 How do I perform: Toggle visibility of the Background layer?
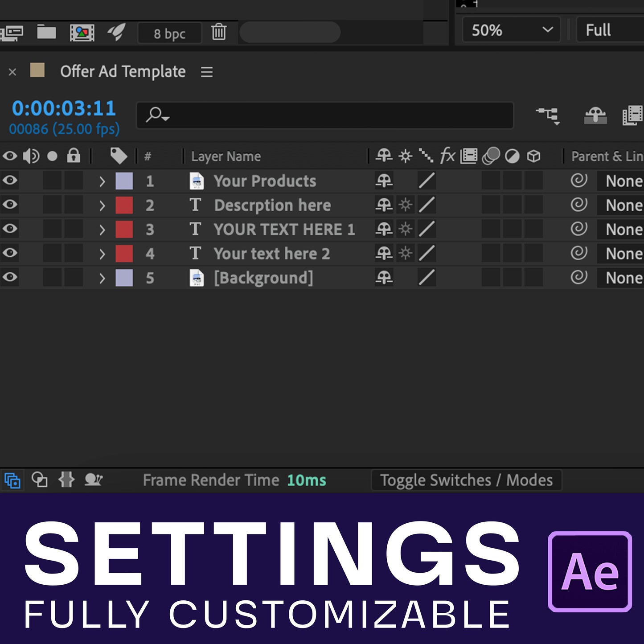click(x=10, y=277)
